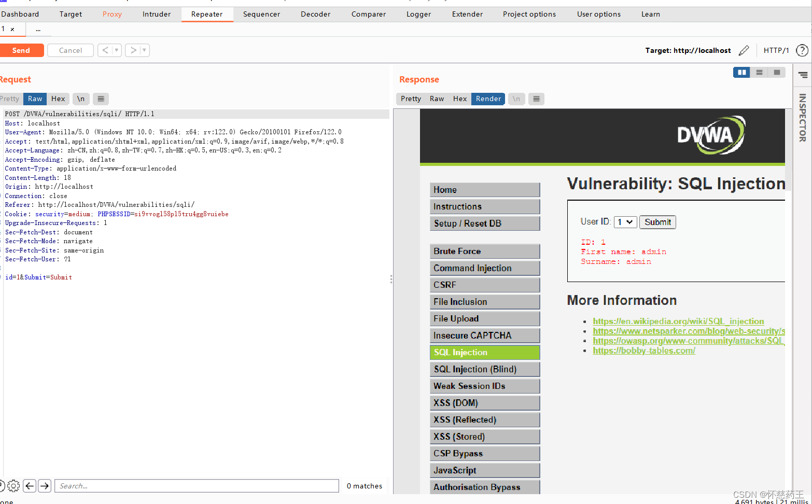812x504 pixels.
Task: Click the Cancel button
Action: tap(71, 50)
